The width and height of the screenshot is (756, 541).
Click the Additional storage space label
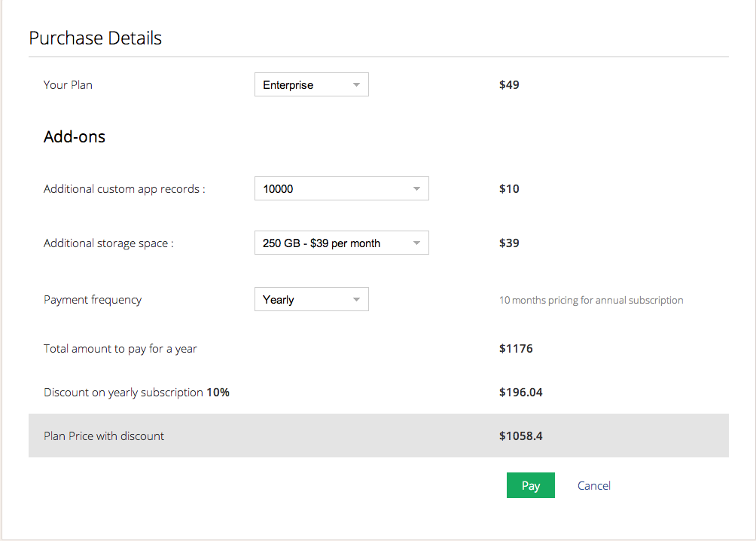coord(108,243)
